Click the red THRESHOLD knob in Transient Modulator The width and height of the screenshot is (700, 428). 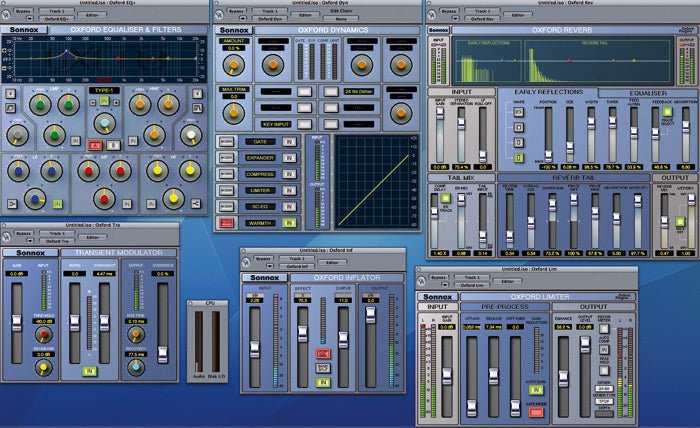click(44, 334)
